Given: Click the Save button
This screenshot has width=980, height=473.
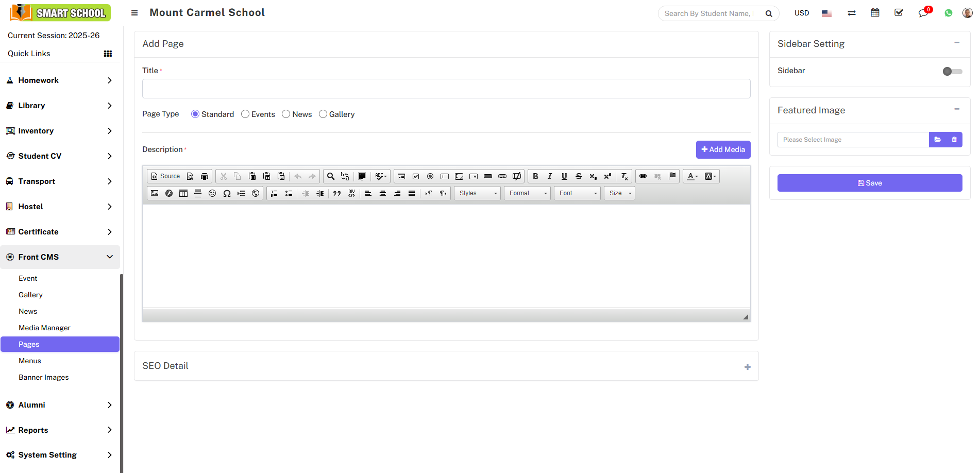Looking at the screenshot, I should pyautogui.click(x=869, y=182).
